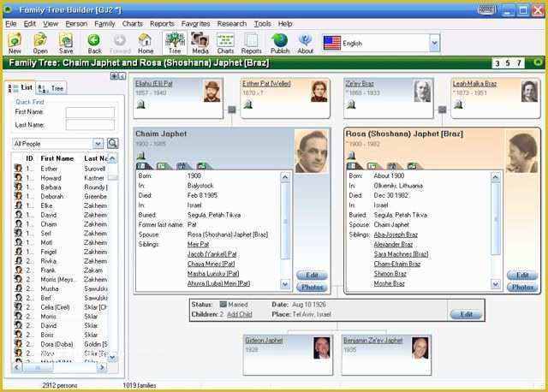Open the Media toolbar icon
Viewport: 548px width, 392px height.
pos(200,43)
